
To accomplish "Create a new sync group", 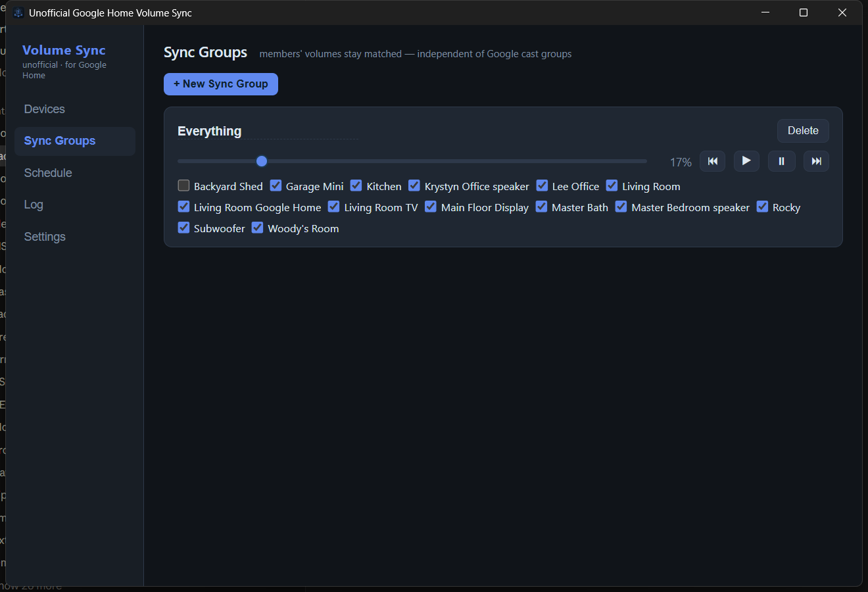I will coord(221,84).
